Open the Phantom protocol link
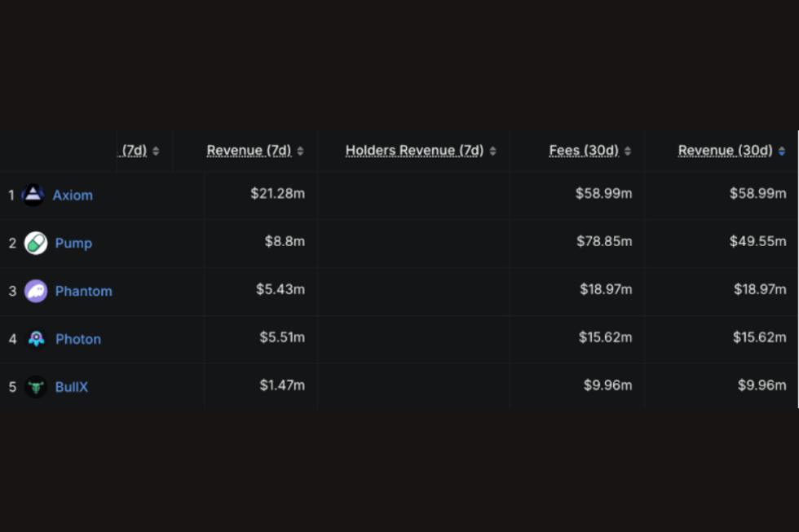799x532 pixels. (83, 292)
